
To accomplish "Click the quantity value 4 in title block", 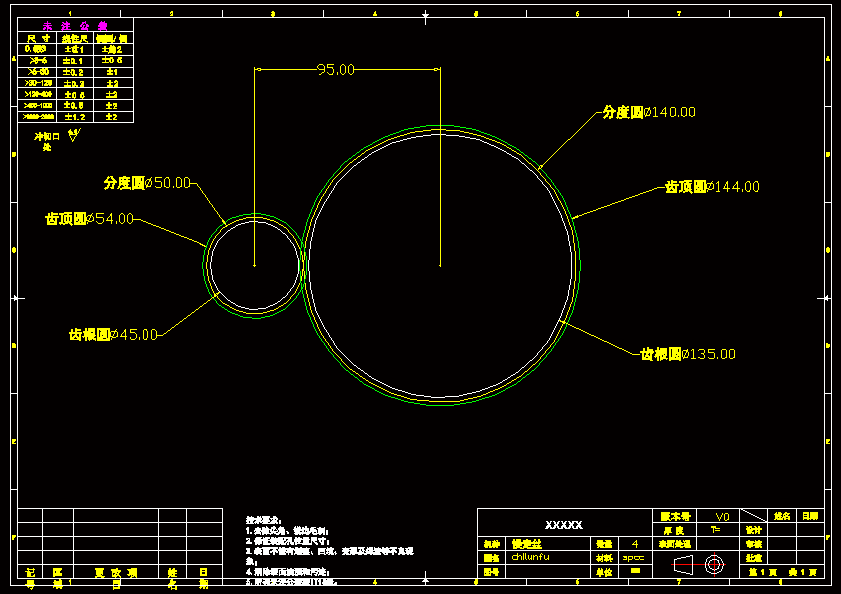I will coord(634,544).
